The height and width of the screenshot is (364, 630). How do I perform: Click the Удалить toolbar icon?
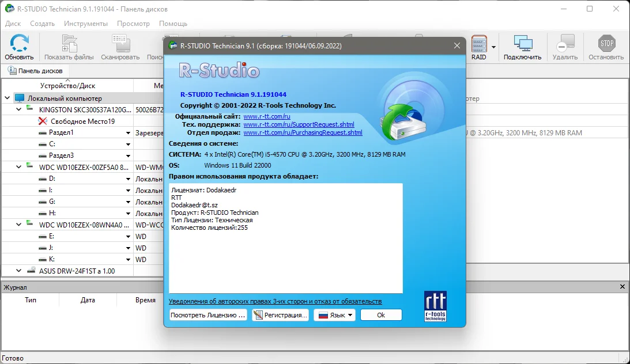click(x=565, y=43)
